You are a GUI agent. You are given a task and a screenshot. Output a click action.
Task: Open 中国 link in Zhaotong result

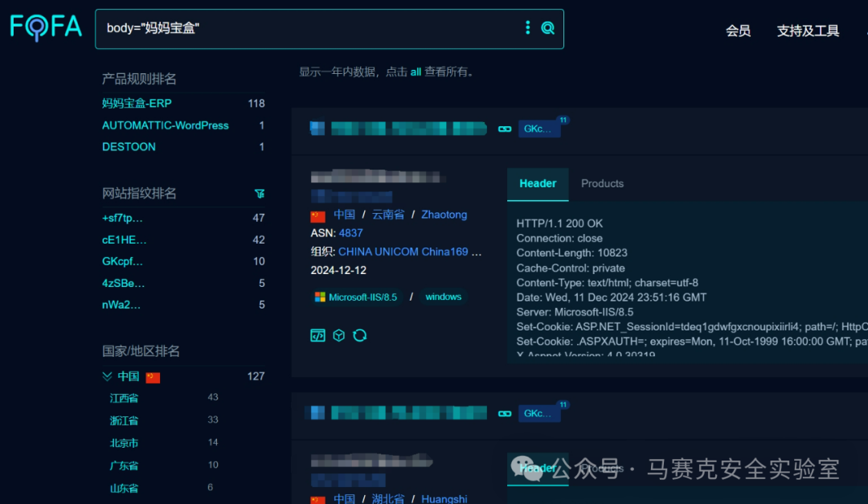pyautogui.click(x=344, y=215)
